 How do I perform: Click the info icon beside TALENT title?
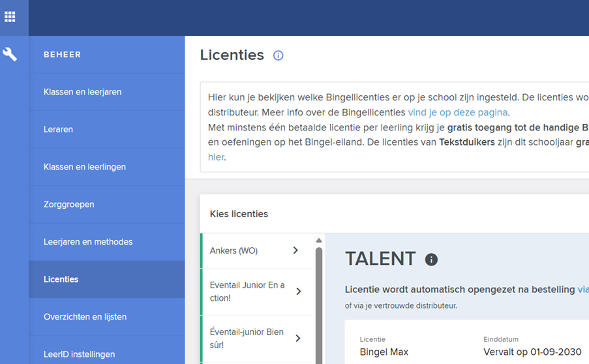pyautogui.click(x=431, y=260)
